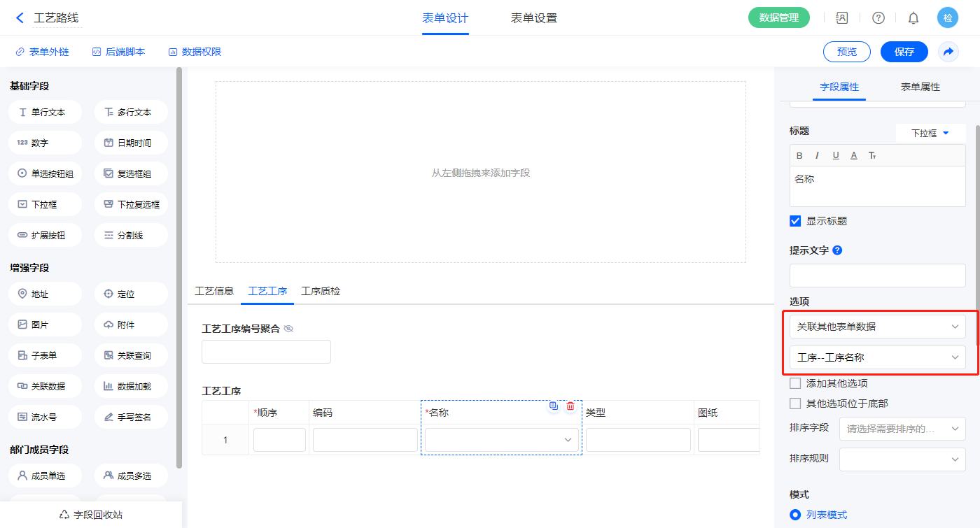Click the 提示文字 input field
The height and width of the screenshot is (528, 980).
click(877, 276)
